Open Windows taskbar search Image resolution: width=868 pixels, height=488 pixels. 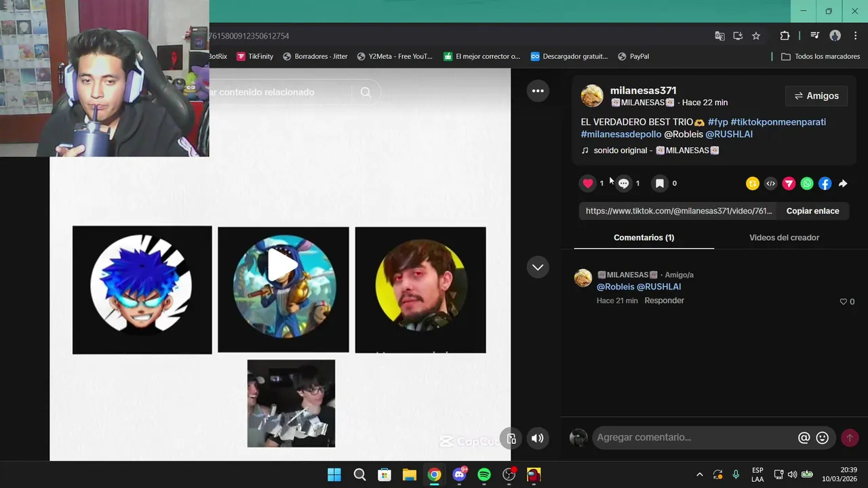tap(359, 474)
